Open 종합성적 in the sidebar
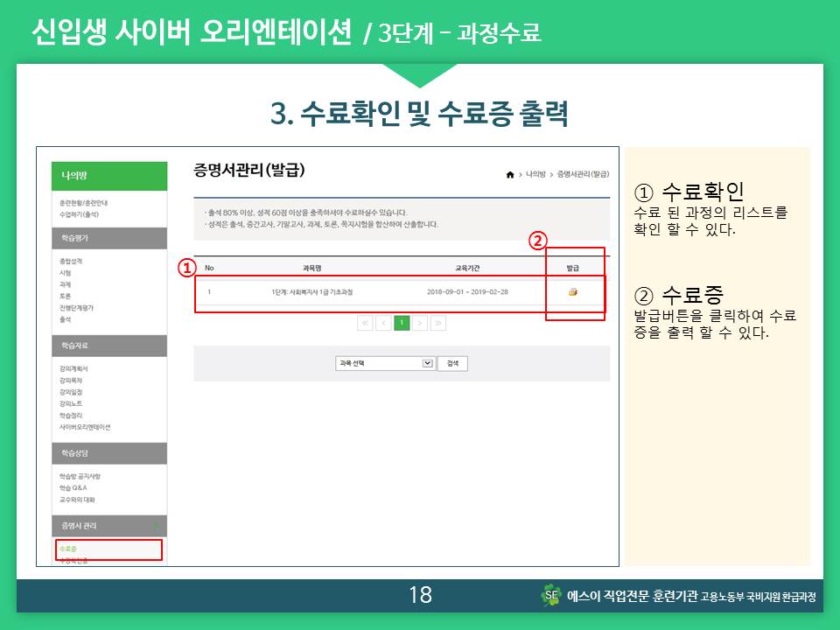The width and height of the screenshot is (840, 630). click(x=71, y=261)
